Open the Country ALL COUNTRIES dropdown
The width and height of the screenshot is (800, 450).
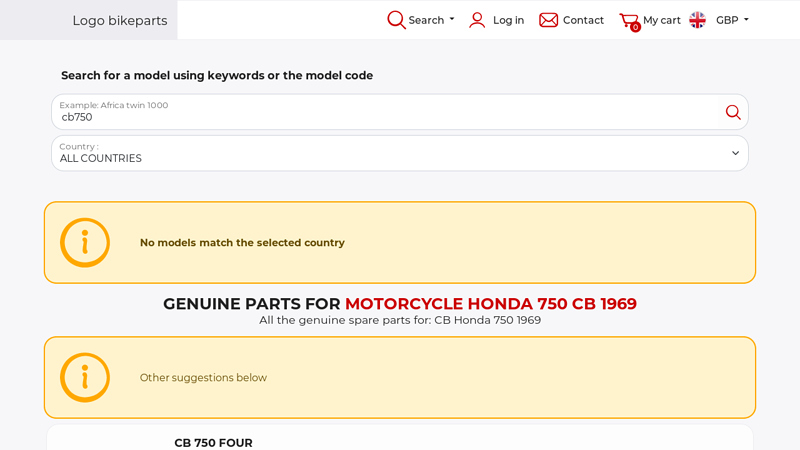399,153
